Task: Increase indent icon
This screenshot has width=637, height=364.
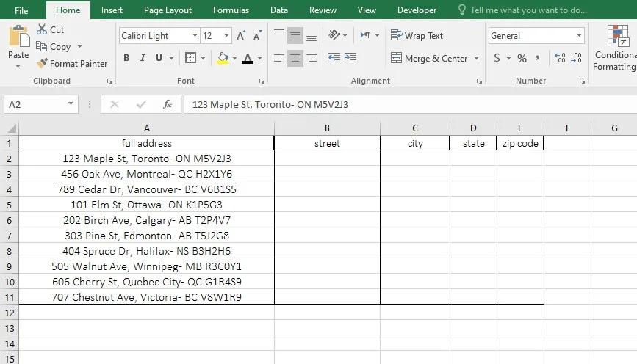Action: 350,58
